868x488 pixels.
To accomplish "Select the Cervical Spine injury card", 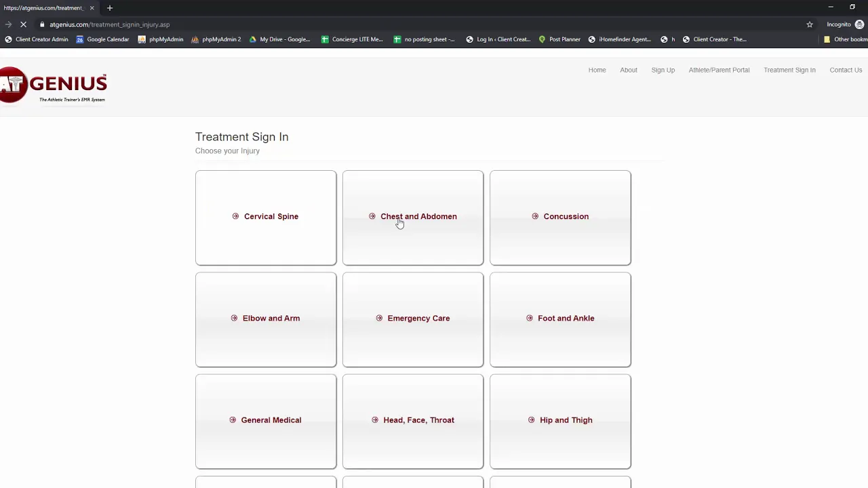I will point(266,218).
